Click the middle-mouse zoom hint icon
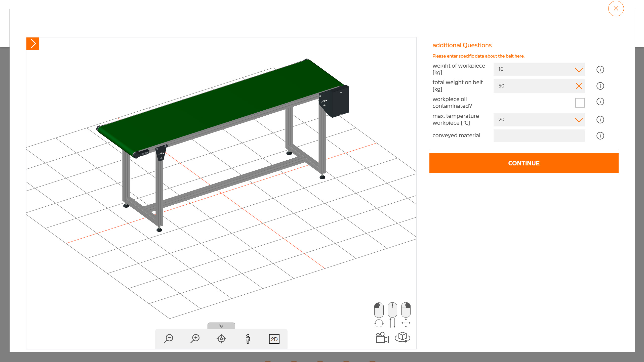This screenshot has width=644, height=362. click(x=392, y=315)
